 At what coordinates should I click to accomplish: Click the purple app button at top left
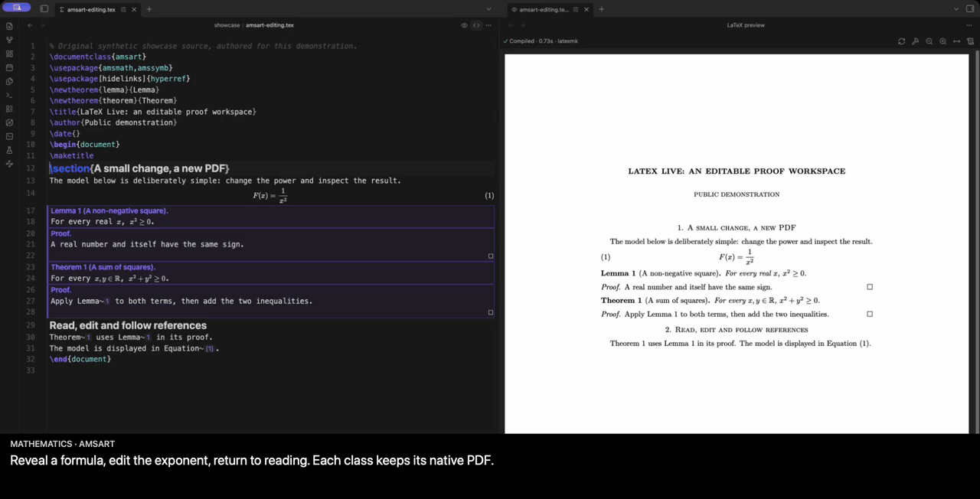(x=16, y=8)
